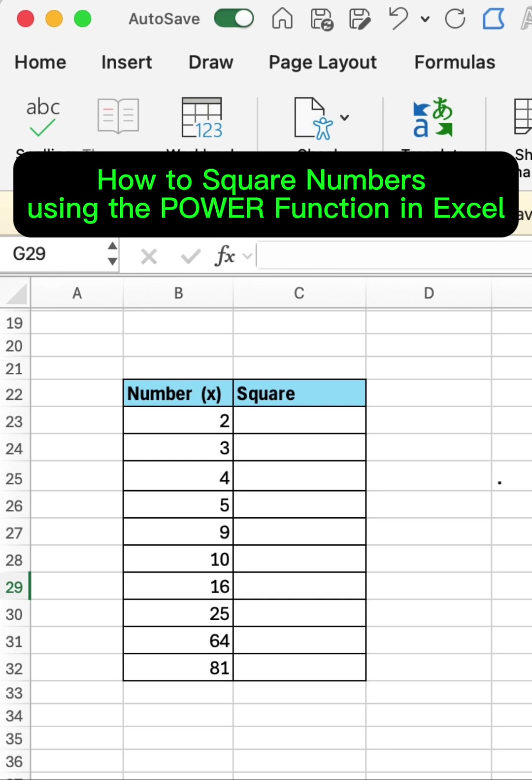532x780 pixels.
Task: Click the green fullscreen window button
Action: (x=82, y=19)
